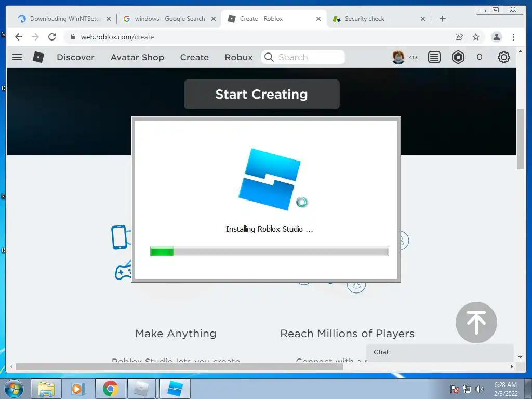Click the network tray icon

[467, 389]
